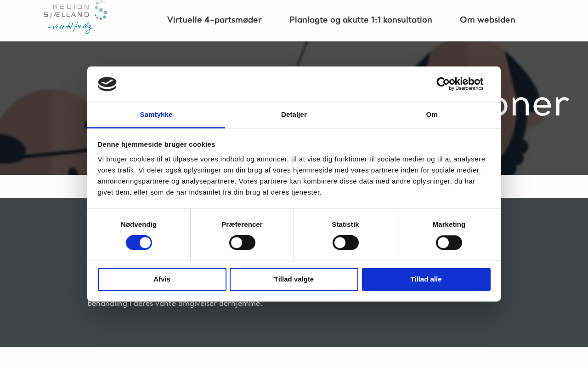This screenshot has height=368, width=588.
Task: Click the Tillad valgte button
Action: point(294,279)
